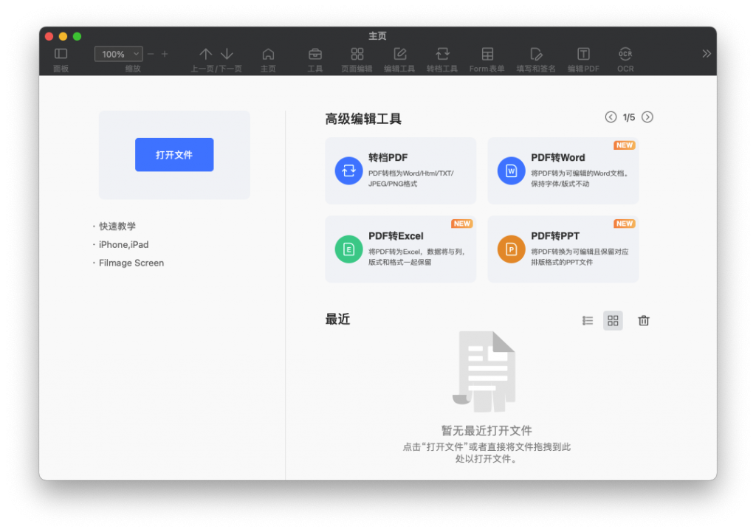Show previous tools page left arrow
The image size is (756, 532).
(x=611, y=117)
